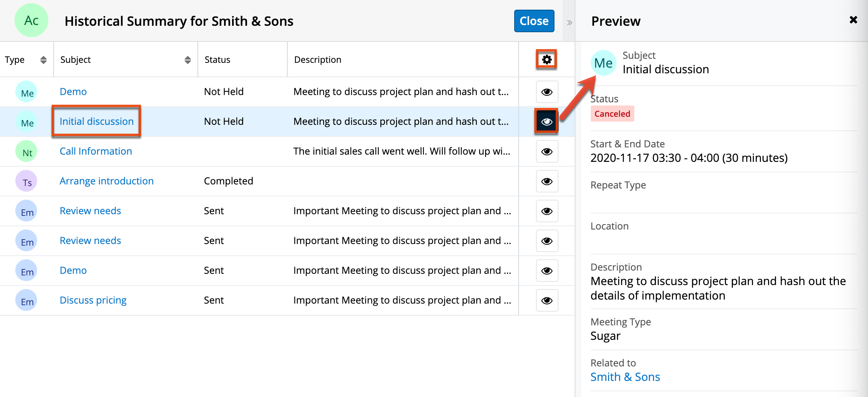This screenshot has height=397, width=868.
Task: Click the Ac avatar in the header
Action: (31, 20)
